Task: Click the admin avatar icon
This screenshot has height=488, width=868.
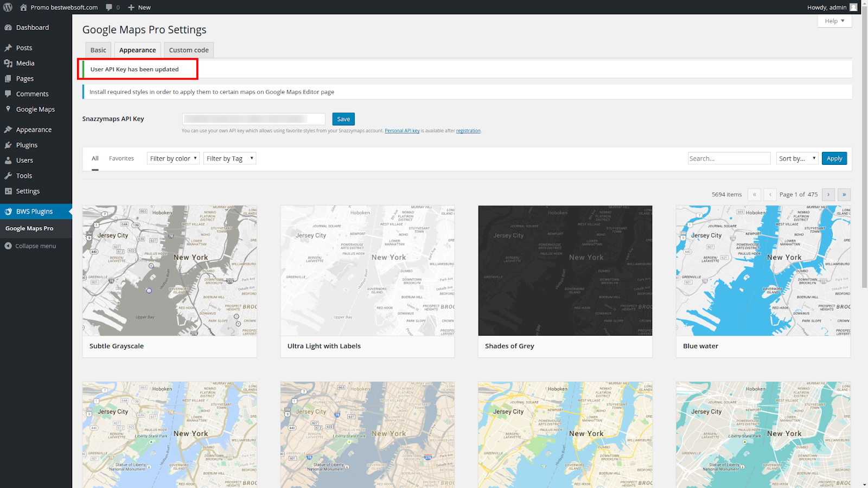Action: pos(853,7)
